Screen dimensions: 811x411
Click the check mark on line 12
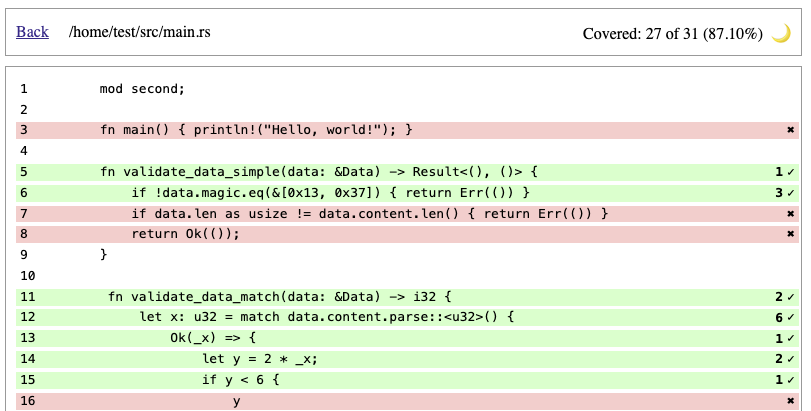pyautogui.click(x=790, y=317)
